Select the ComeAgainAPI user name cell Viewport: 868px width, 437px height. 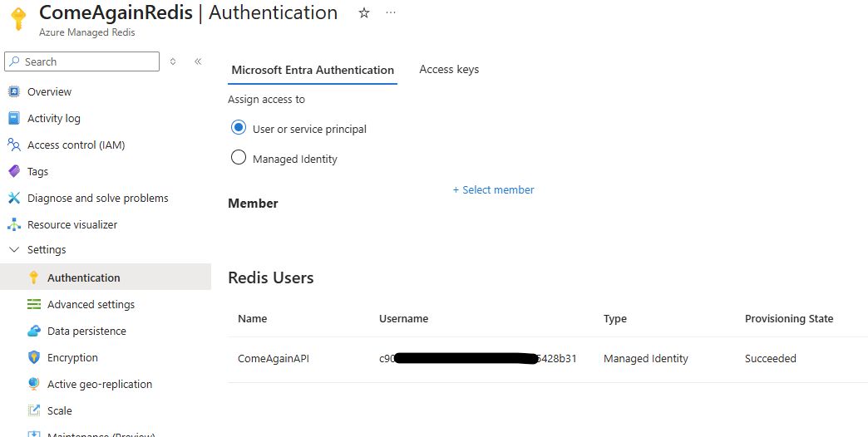(x=274, y=358)
